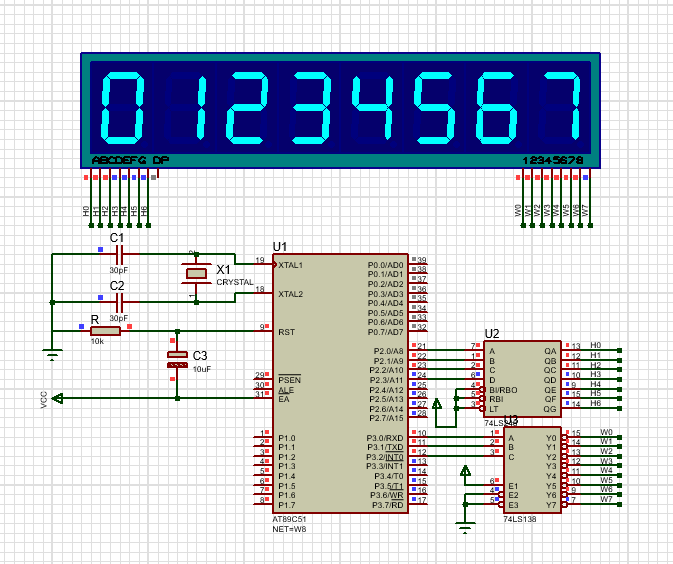Click the W7 net label at 74LS138 output

click(606, 499)
